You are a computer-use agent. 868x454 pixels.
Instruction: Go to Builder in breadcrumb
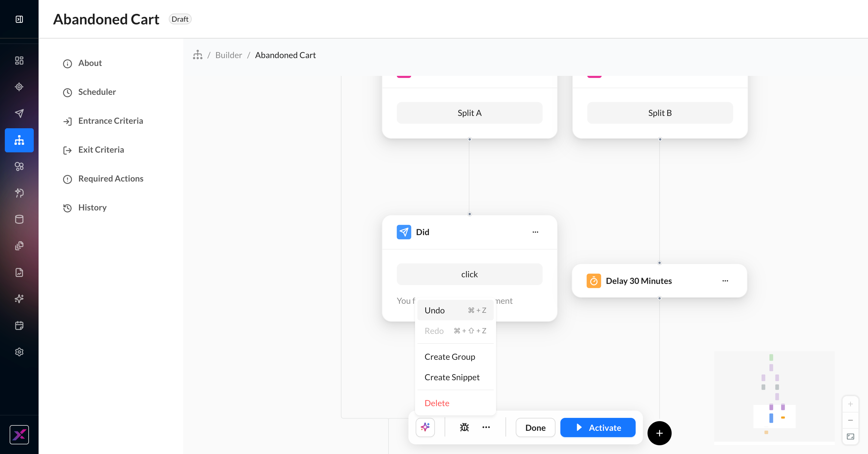(x=228, y=55)
